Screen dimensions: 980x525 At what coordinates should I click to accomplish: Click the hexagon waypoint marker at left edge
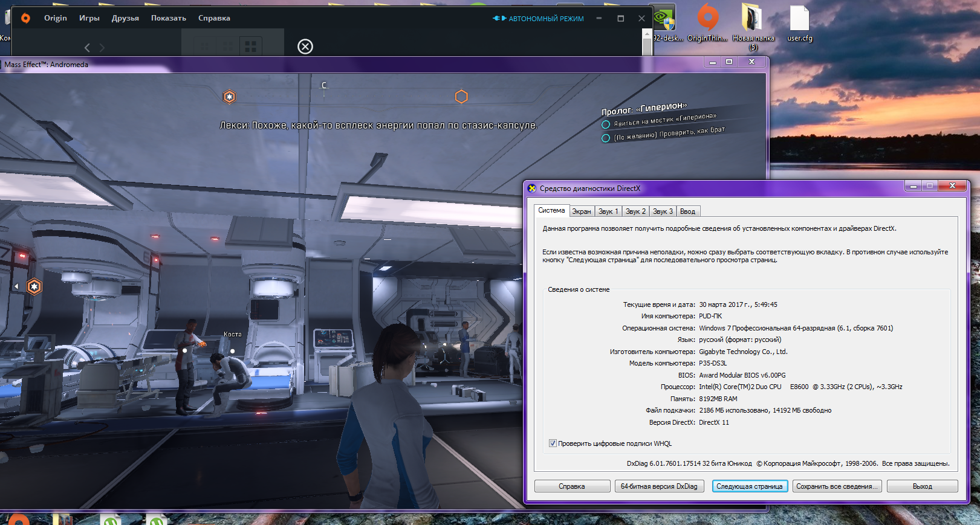click(34, 286)
